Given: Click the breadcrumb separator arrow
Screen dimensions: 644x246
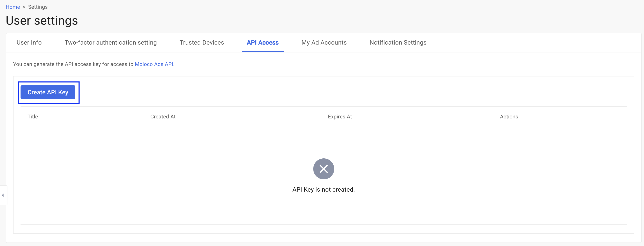Looking at the screenshot, I should (24, 7).
